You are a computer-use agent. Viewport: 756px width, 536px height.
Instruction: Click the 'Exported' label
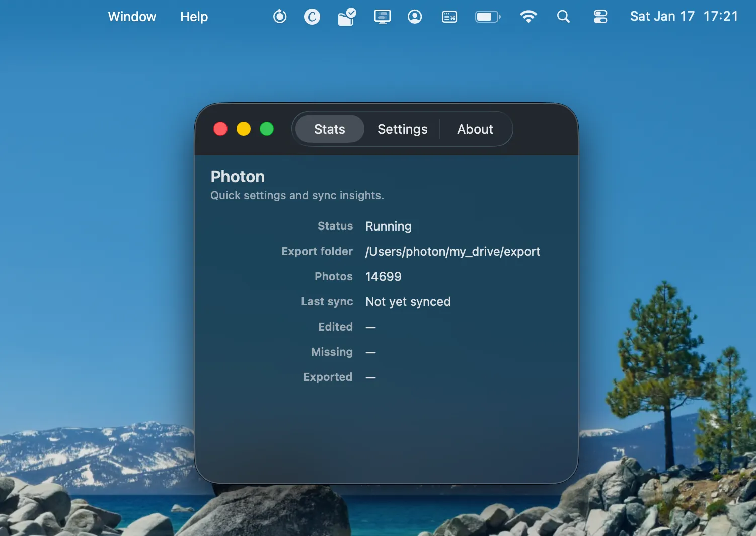click(328, 377)
